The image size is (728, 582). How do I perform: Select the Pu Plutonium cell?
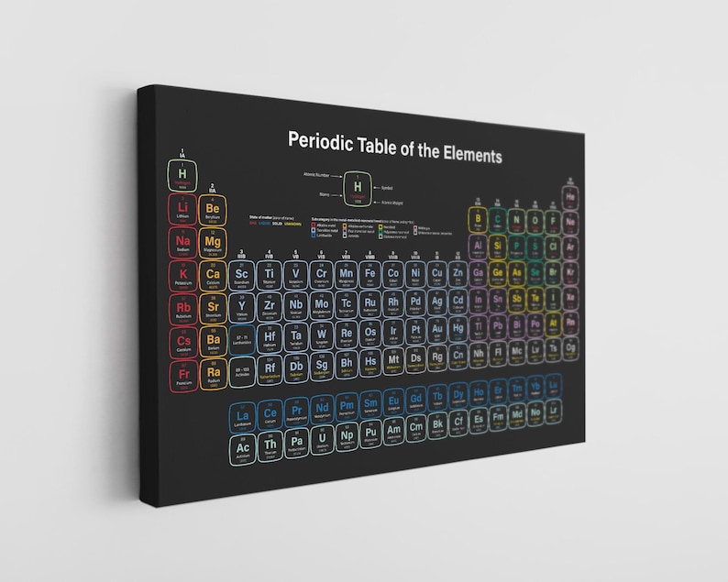[370, 434]
